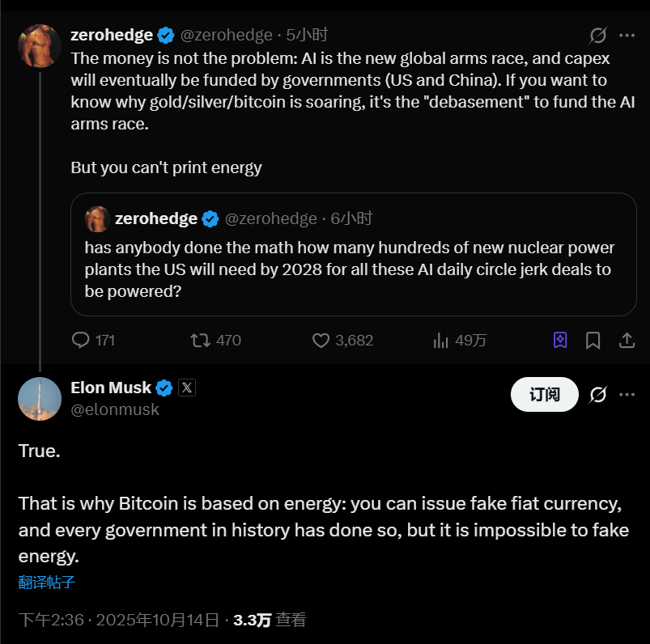Viewport: 650px width, 644px height.
Task: Click the @elonmusk handle
Action: 115,409
